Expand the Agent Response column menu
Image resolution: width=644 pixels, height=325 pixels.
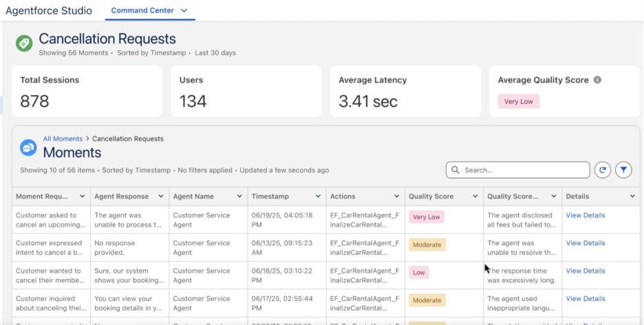coord(161,196)
